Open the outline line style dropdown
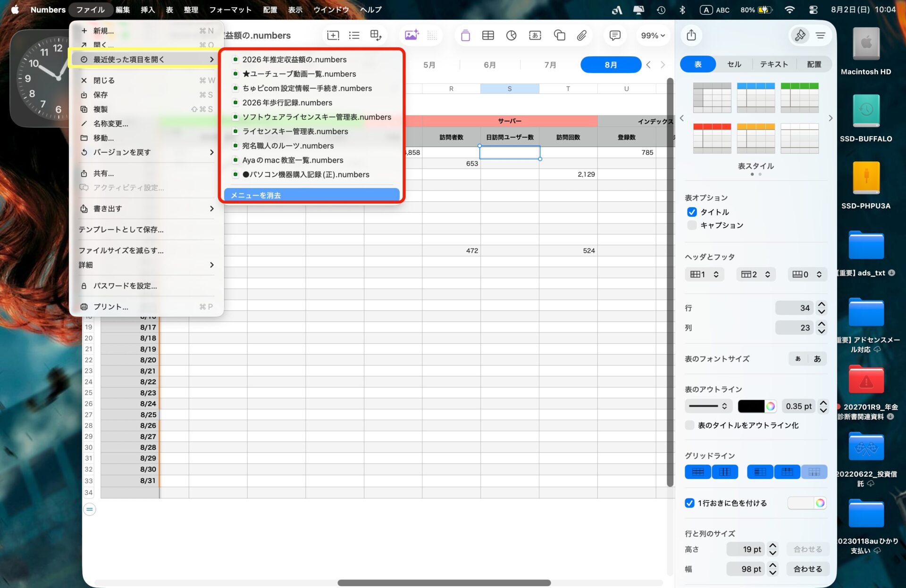The width and height of the screenshot is (906, 588). (708, 406)
